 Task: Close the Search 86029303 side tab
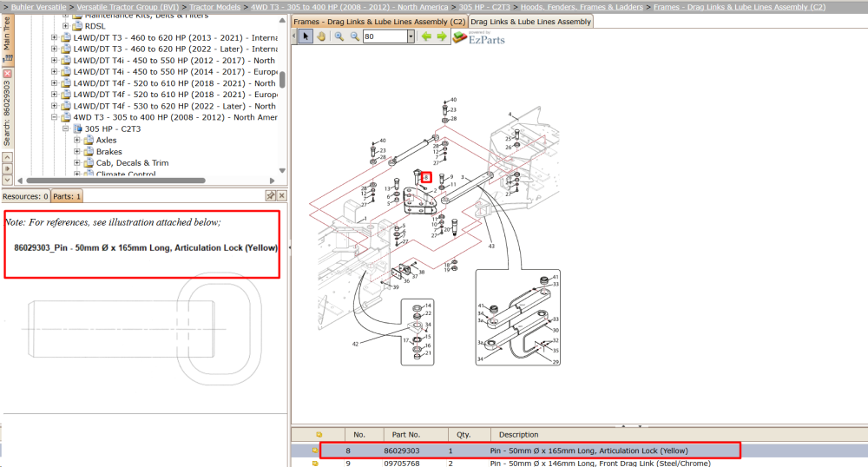pyautogui.click(x=7, y=73)
